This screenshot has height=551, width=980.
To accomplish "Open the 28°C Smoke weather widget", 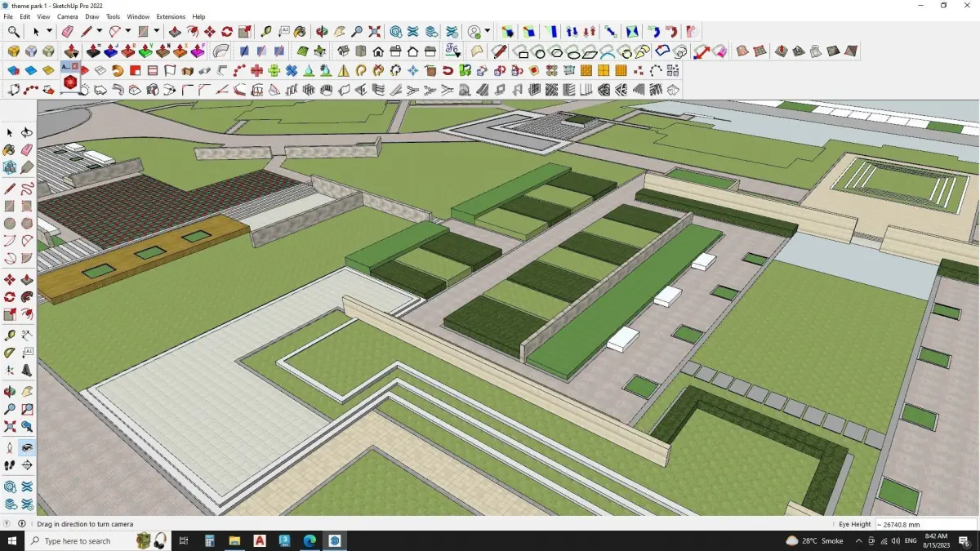I will (814, 540).
